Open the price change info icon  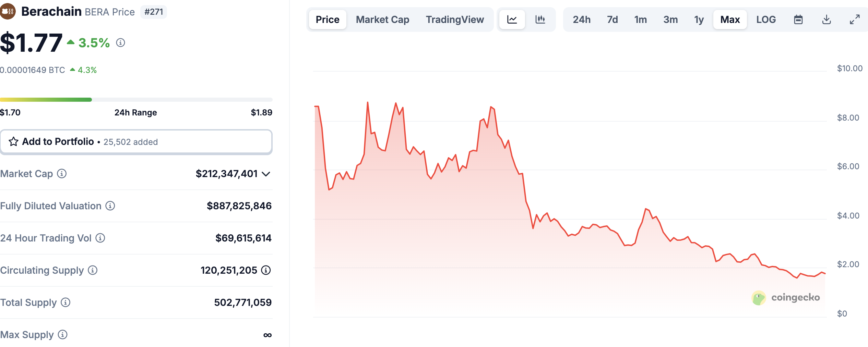pyautogui.click(x=120, y=43)
